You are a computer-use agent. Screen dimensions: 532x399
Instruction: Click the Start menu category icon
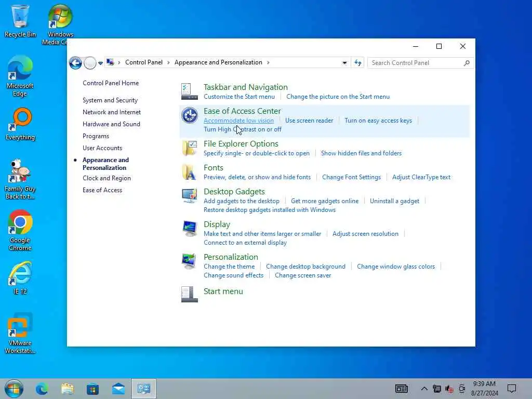[189, 294]
